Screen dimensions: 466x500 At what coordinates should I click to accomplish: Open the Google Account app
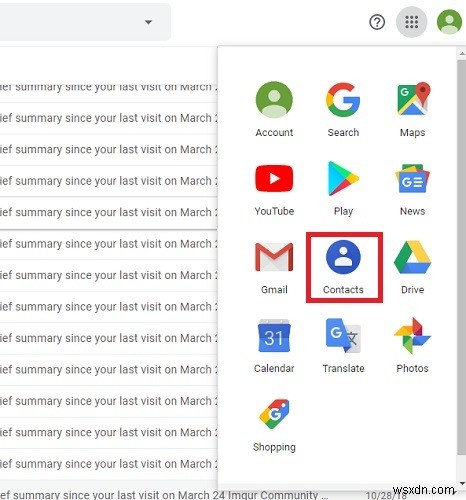pos(274,109)
